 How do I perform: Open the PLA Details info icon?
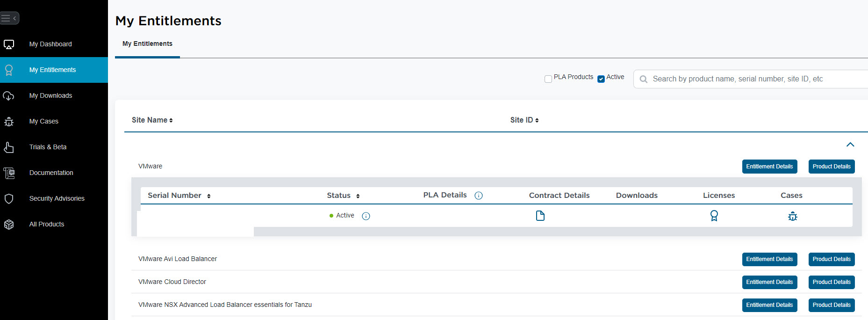[x=479, y=196]
